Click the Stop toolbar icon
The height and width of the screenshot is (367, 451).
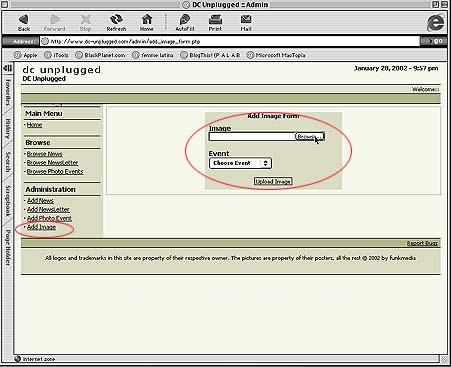coord(86,23)
